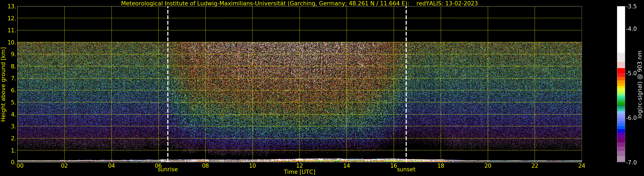Click the '18' time axis tick label
Viewport: 644px width, 176px height.
[441, 166]
